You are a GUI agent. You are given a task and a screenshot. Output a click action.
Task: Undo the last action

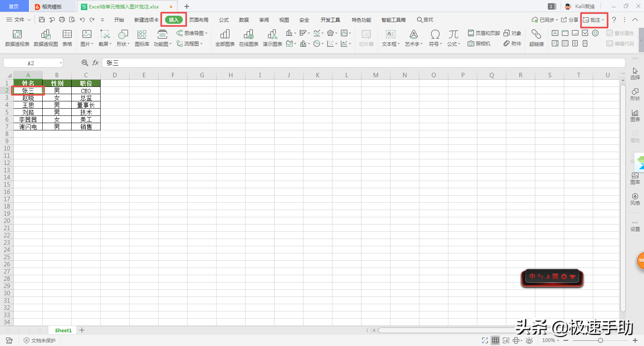point(82,20)
